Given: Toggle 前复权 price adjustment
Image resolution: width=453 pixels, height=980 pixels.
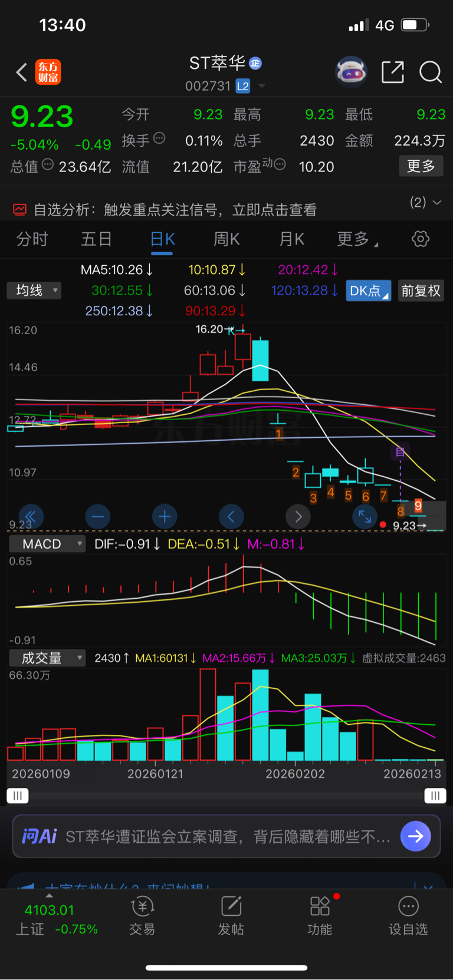Looking at the screenshot, I should pyautogui.click(x=421, y=291).
